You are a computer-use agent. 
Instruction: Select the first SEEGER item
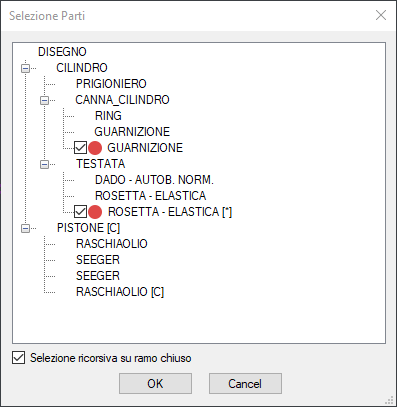tap(98, 260)
